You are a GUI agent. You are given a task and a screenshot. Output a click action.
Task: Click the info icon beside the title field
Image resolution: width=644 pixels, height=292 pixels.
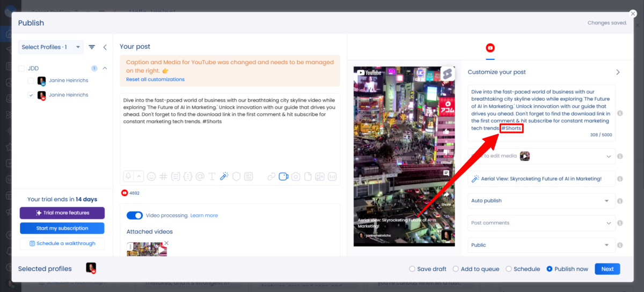pos(620,179)
